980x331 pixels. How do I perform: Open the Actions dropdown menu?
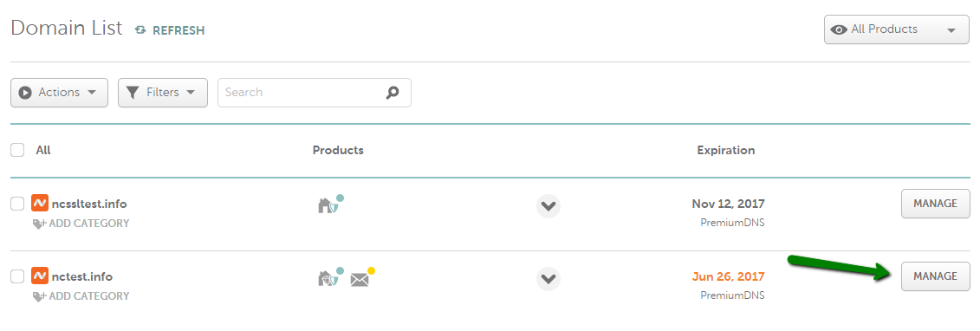click(x=60, y=93)
